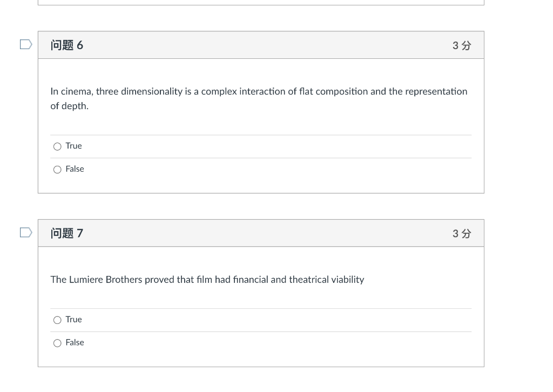Click the 问题 7 heading title
This screenshot has height=392, width=553.
pos(66,233)
